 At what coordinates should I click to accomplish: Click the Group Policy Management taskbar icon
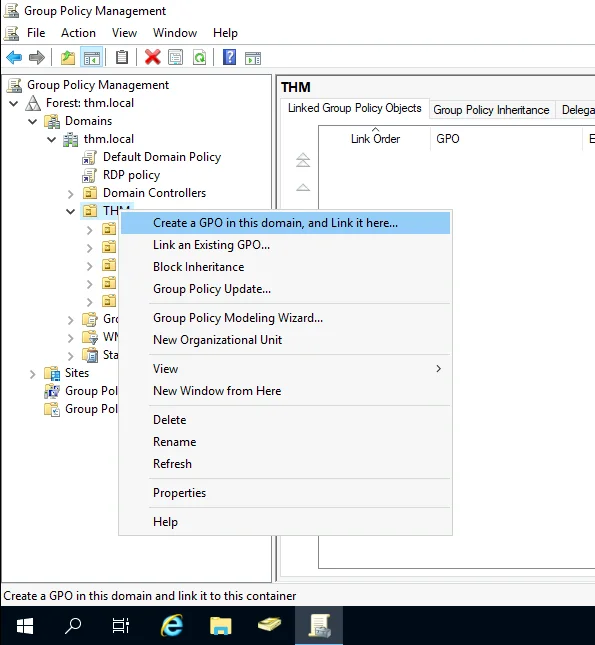pos(319,626)
